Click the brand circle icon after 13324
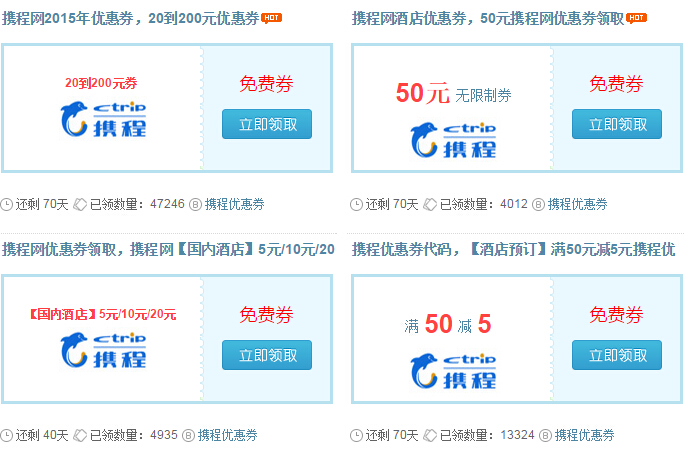The width and height of the screenshot is (684, 455). [545, 435]
